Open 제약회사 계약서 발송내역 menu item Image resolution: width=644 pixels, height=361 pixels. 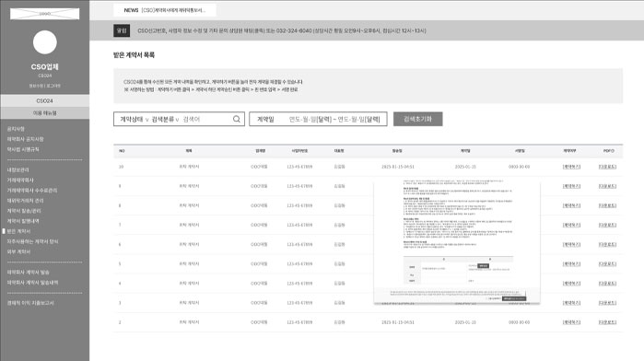pyautogui.click(x=32, y=283)
